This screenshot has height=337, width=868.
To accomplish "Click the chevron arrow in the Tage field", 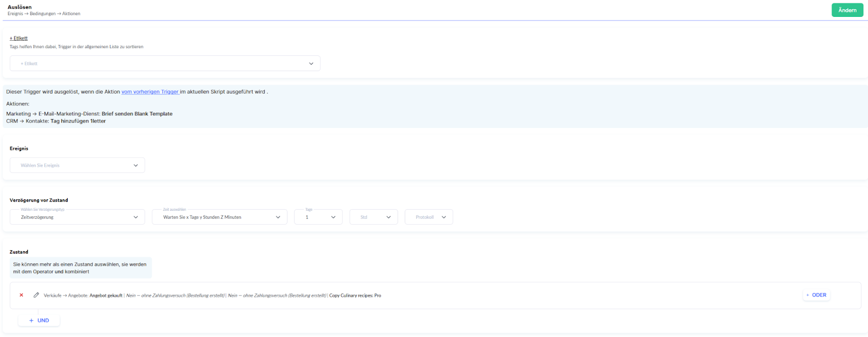I will coord(333,217).
